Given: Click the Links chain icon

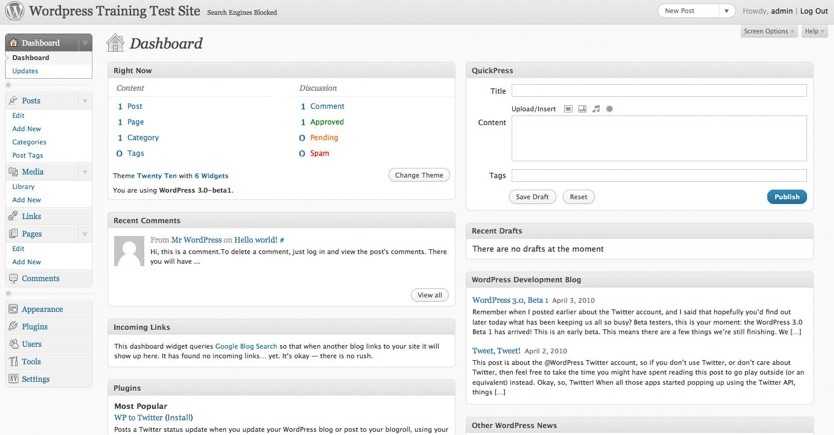Looking at the screenshot, I should 13,216.
